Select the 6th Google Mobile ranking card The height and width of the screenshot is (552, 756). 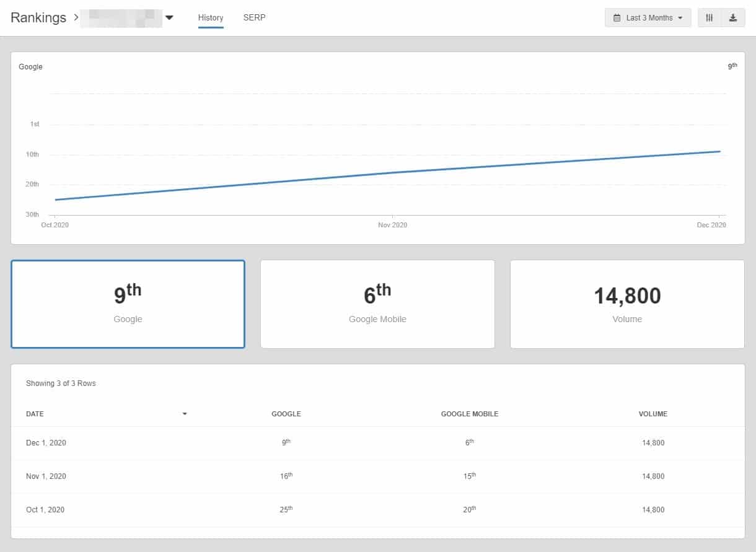(377, 304)
